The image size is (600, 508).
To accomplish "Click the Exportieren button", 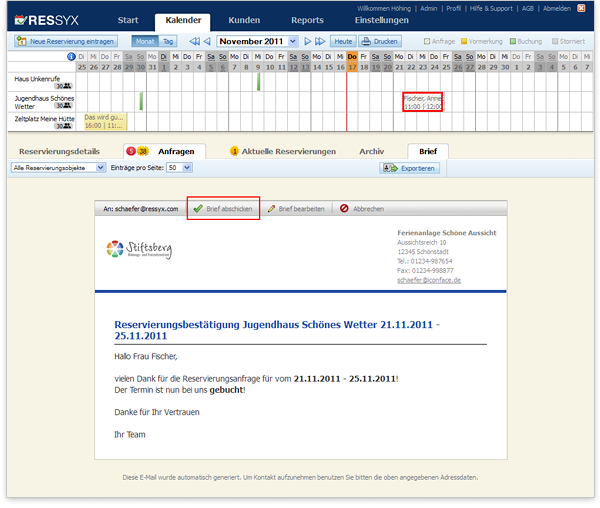I will tap(410, 168).
